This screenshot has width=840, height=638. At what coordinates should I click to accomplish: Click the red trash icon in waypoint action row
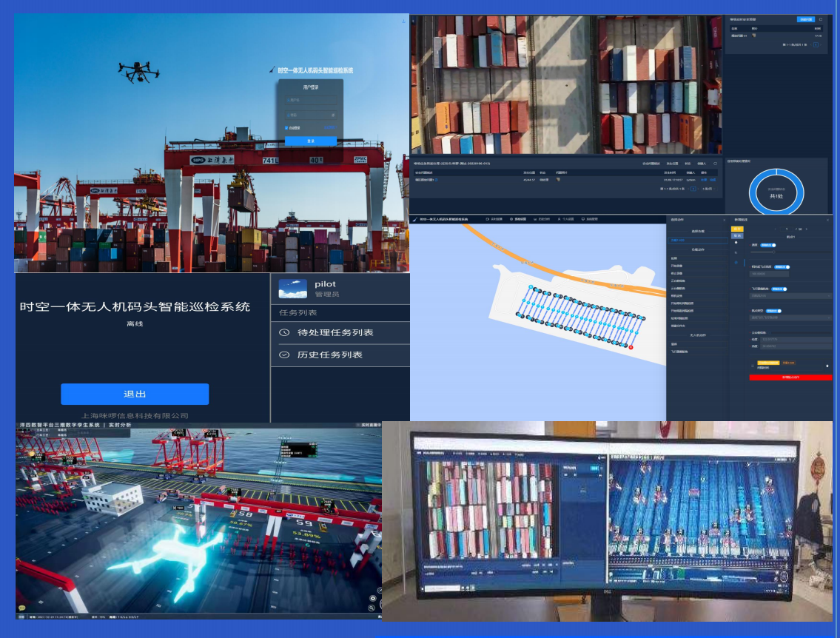coord(827,366)
